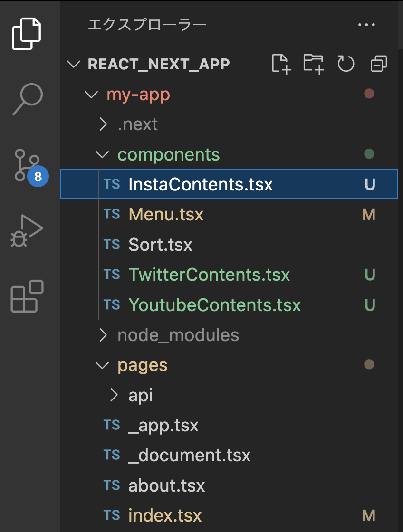The image size is (403, 532).
Task: Open TwitterContents.tsx file
Action: [x=209, y=275]
